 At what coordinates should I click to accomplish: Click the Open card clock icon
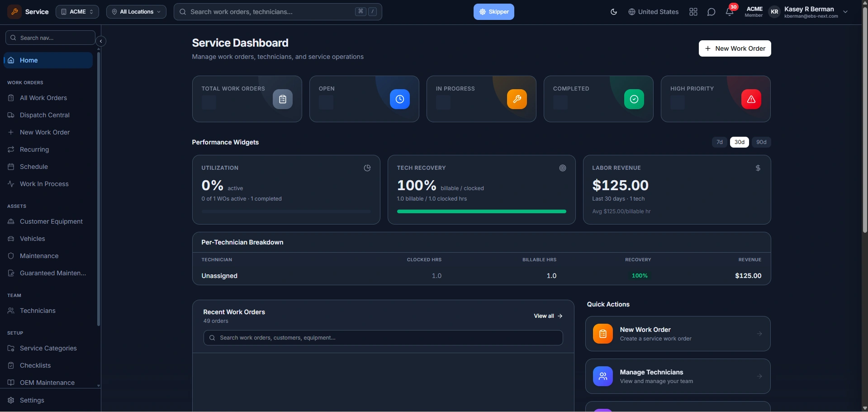tap(400, 99)
